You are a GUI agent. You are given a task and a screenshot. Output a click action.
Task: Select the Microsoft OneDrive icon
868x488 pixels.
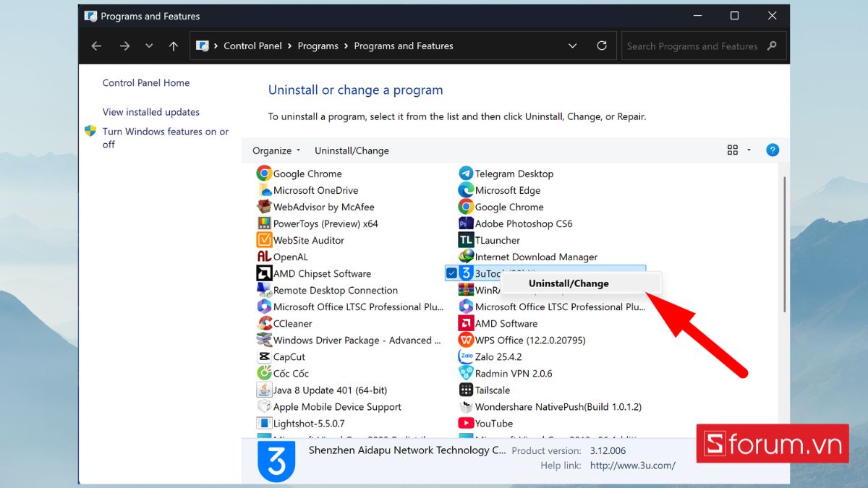pos(264,190)
